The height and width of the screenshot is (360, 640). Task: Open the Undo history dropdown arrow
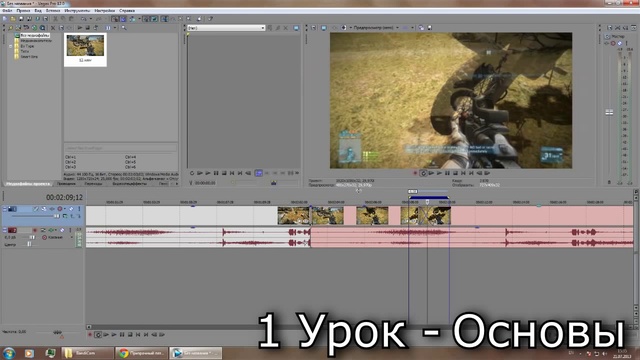pyautogui.click(x=91, y=19)
